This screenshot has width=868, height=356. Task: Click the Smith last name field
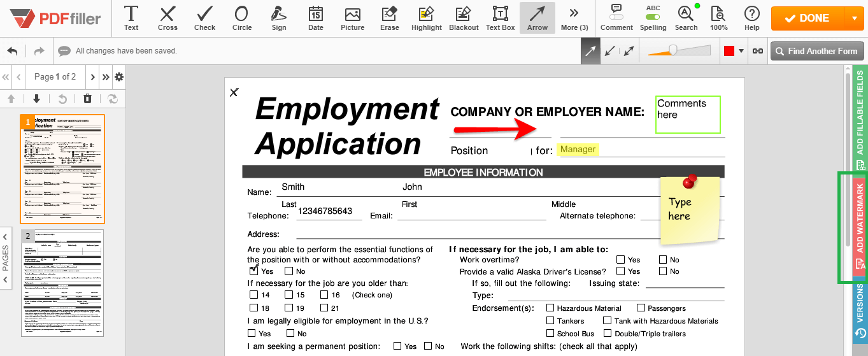point(293,187)
